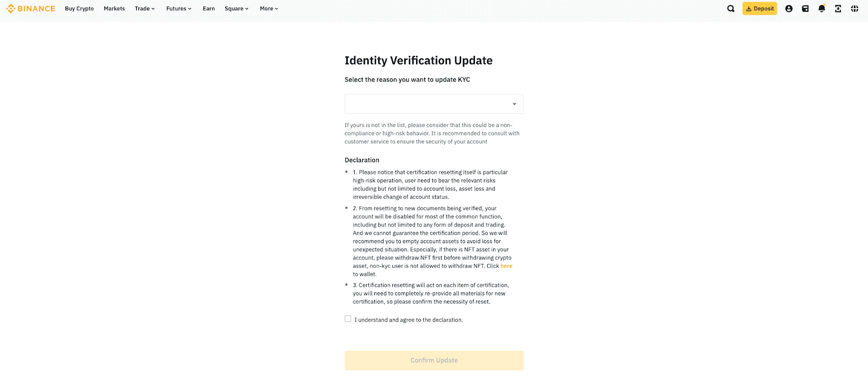Click the app download icon
Image resolution: width=868 pixels, height=379 pixels.
[x=838, y=9]
